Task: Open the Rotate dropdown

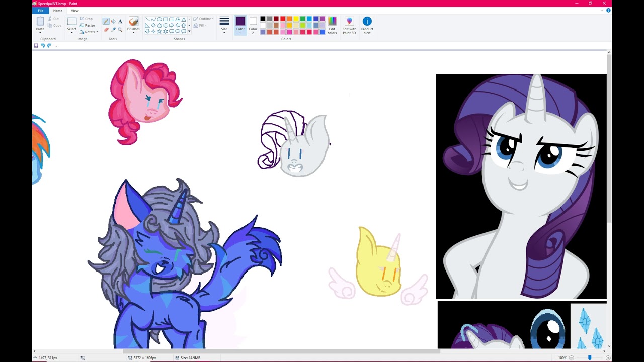Action: pyautogui.click(x=89, y=32)
